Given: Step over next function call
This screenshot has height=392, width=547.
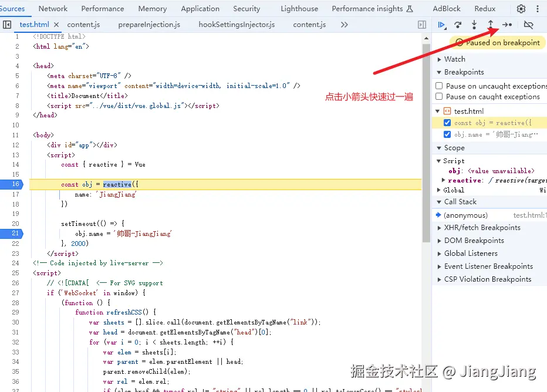Looking at the screenshot, I should pyautogui.click(x=458, y=25).
